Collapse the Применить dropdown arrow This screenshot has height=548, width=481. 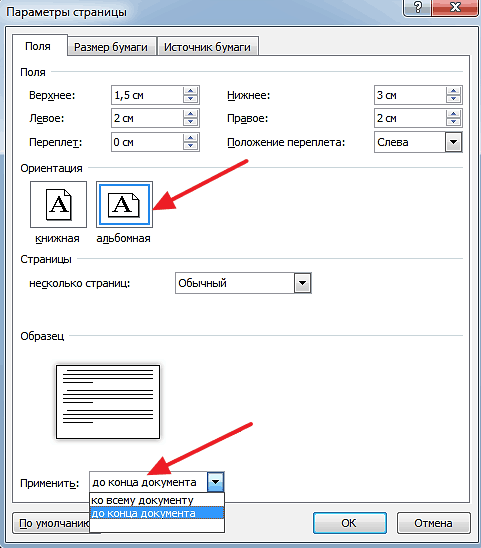click(x=215, y=482)
